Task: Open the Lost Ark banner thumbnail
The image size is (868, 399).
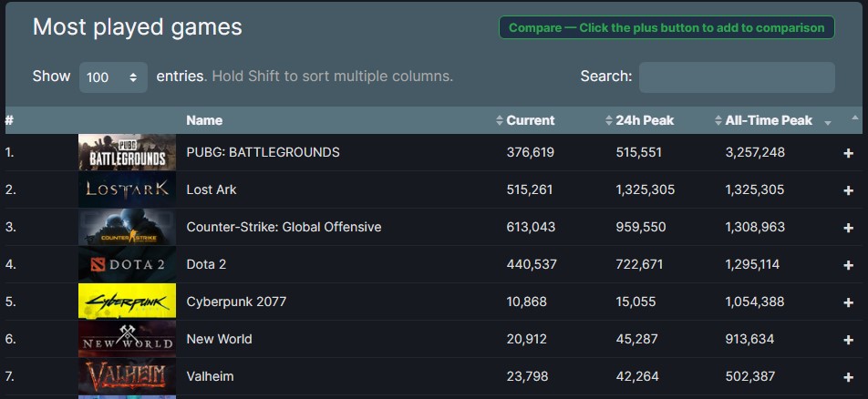Action: click(x=127, y=189)
